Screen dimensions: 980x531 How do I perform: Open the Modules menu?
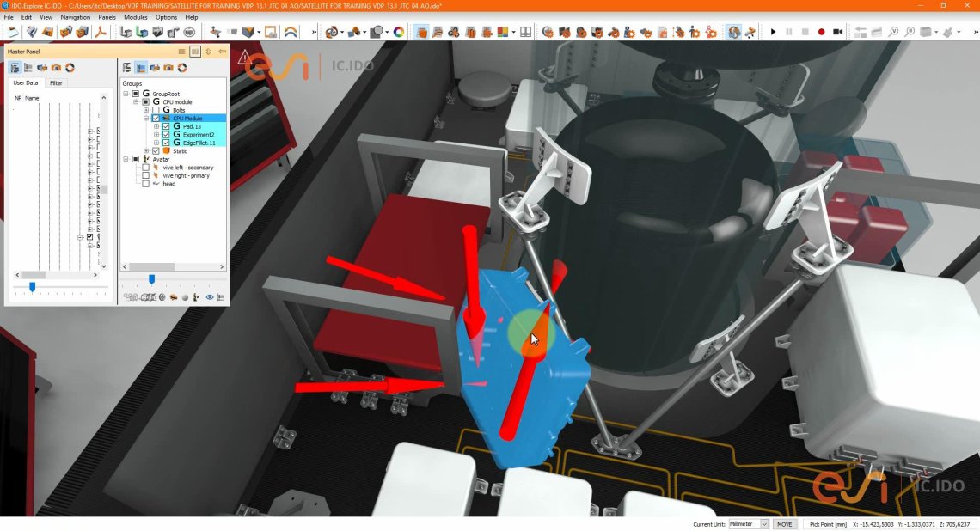[x=136, y=17]
